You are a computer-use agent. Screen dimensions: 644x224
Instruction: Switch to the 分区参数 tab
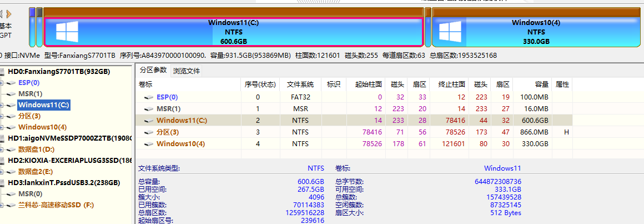(153, 70)
